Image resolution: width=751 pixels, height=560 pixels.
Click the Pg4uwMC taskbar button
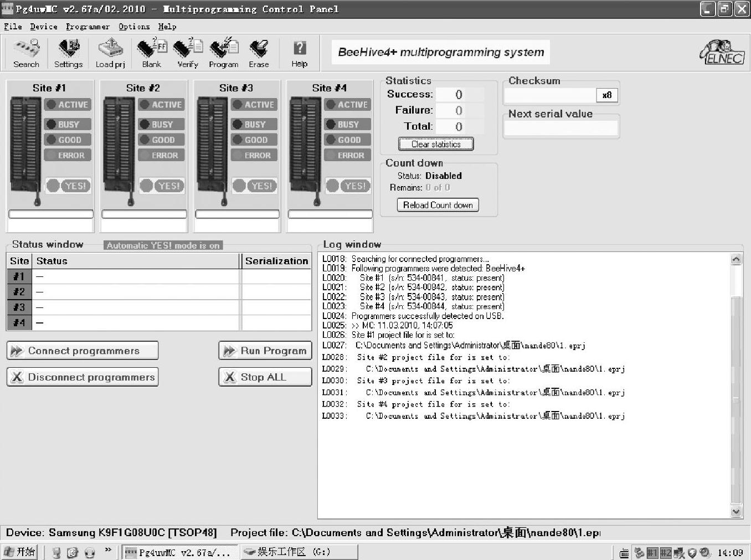point(180,552)
